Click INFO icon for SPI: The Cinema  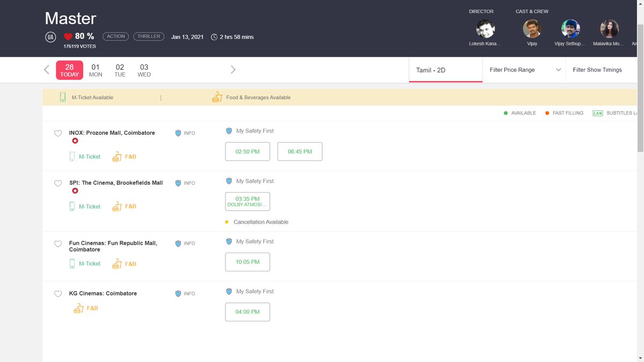(x=178, y=183)
